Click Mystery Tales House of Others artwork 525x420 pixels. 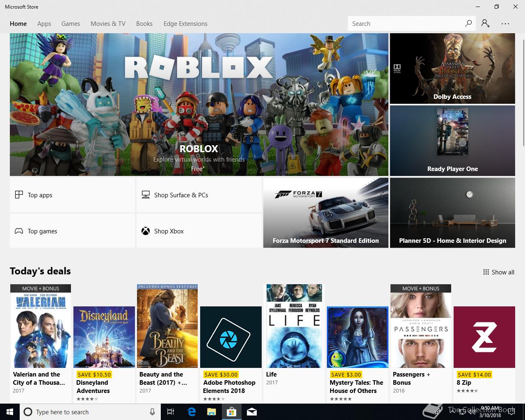click(358, 337)
